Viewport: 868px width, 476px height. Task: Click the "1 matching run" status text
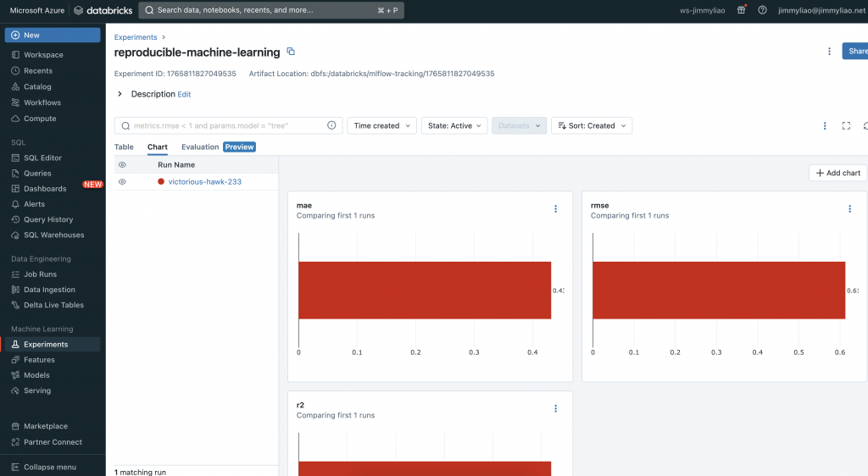click(140, 472)
